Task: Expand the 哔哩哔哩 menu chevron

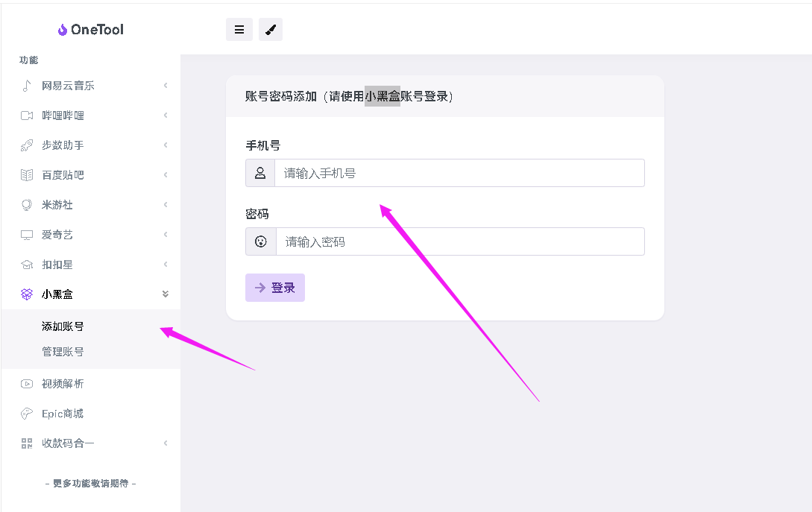Action: tap(166, 116)
